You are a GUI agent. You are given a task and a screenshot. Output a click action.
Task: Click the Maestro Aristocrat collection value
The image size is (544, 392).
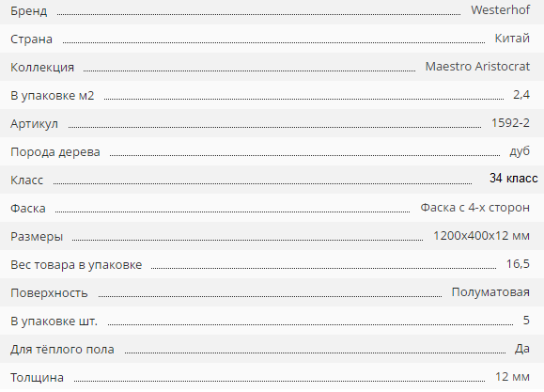point(477,67)
